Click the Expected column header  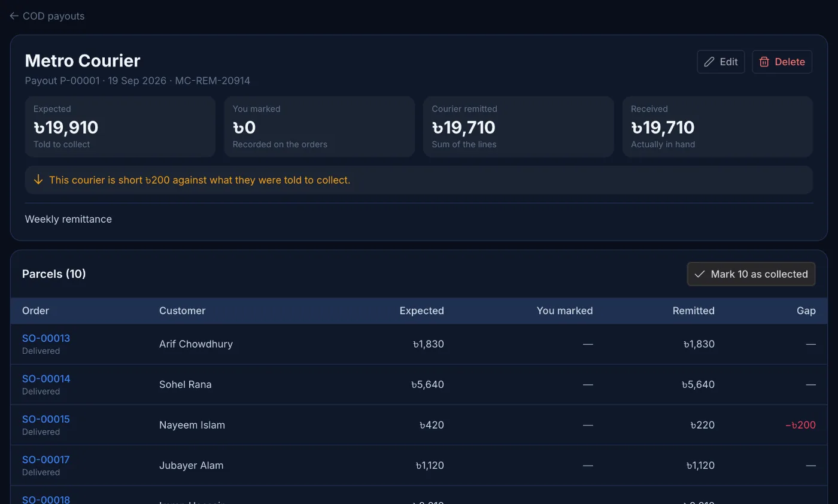coord(421,311)
